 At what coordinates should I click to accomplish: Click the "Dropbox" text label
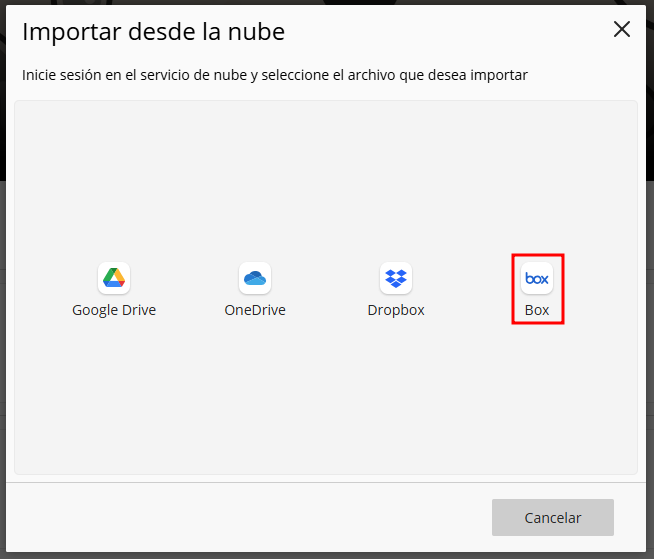[x=396, y=310]
